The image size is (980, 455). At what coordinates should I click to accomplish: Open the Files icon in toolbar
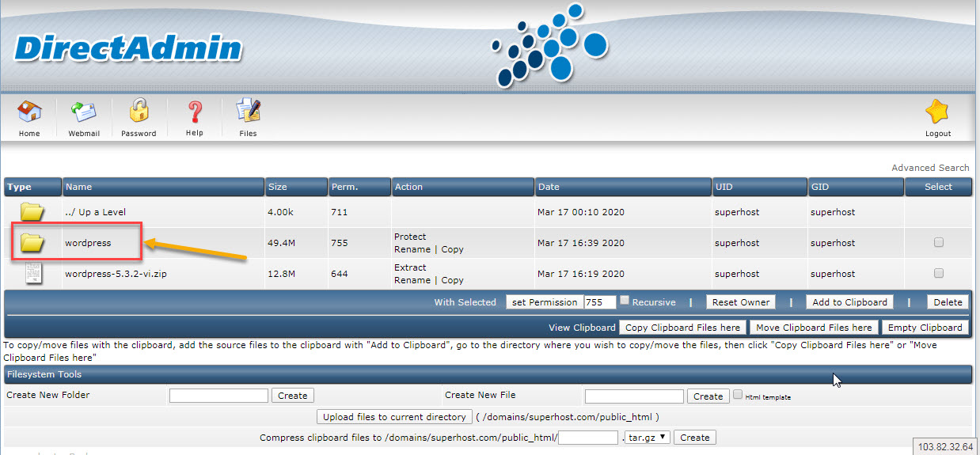click(248, 112)
